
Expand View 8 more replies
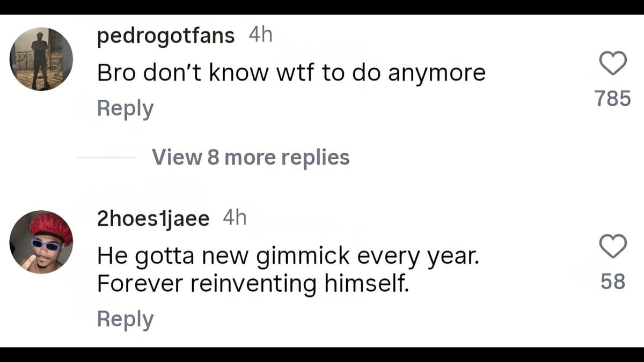(251, 157)
